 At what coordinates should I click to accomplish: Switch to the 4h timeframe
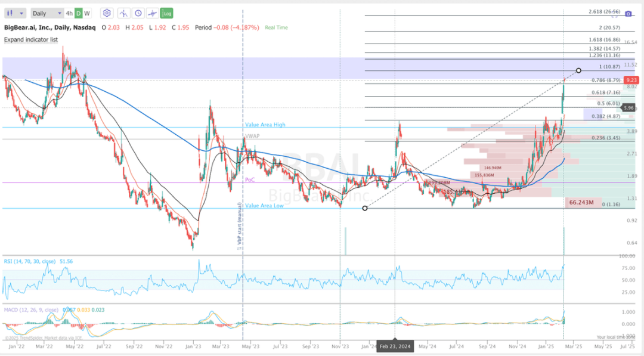pos(69,13)
